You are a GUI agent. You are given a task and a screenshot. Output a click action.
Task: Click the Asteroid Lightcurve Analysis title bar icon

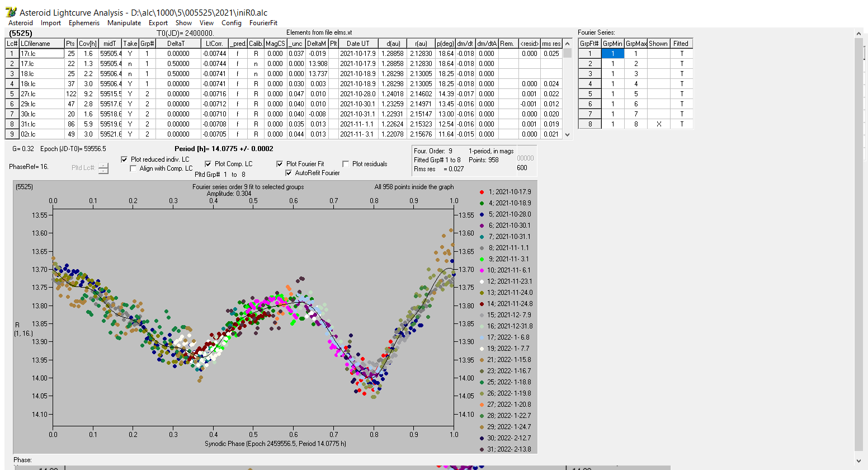(11, 12)
